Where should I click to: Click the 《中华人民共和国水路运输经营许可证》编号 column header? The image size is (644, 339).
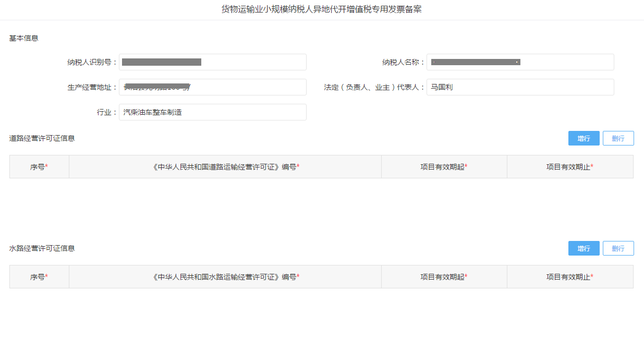tap(225, 277)
